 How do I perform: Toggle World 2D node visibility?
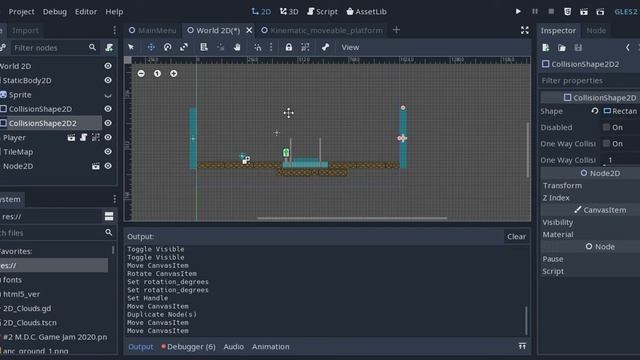point(108,66)
